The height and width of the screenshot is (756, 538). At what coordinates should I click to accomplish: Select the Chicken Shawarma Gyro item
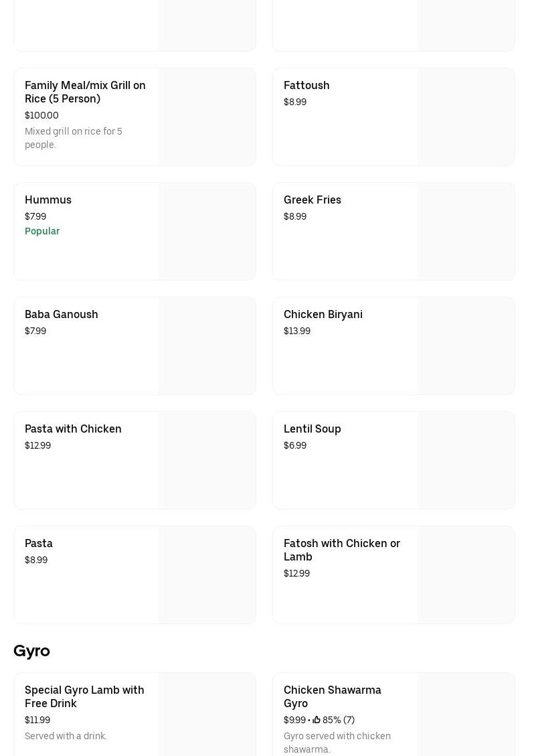(332, 696)
